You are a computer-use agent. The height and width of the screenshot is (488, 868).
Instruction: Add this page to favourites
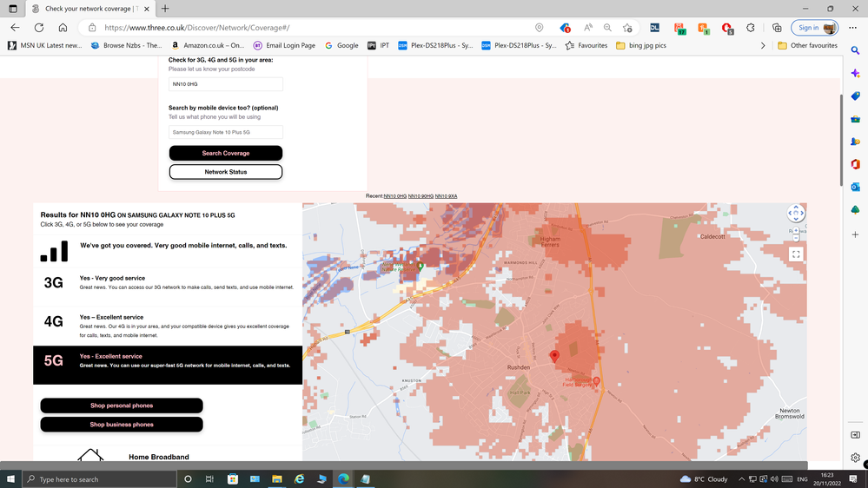[x=627, y=28]
